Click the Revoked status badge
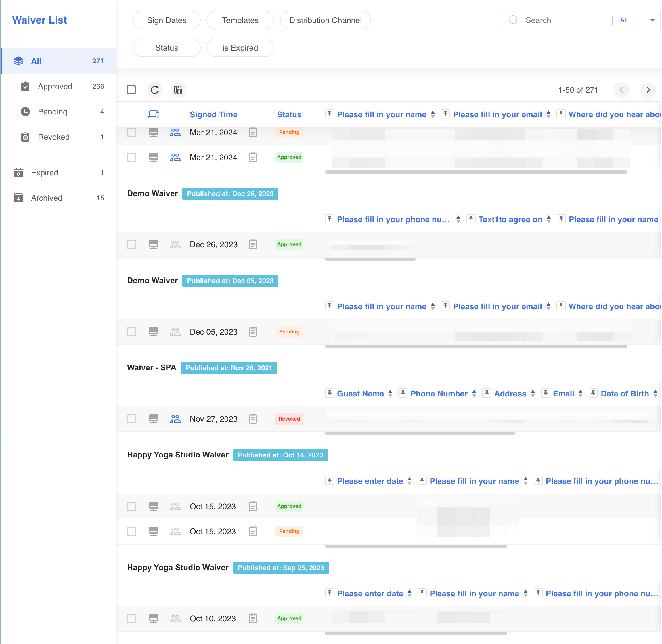 [x=289, y=419]
